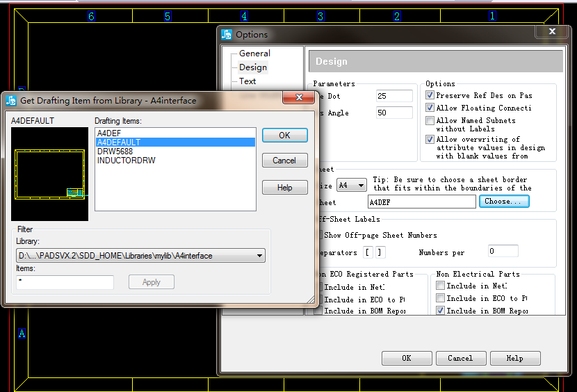Click the Angle parameter field showing 50
Image resolution: width=577 pixels, height=392 pixels.
(394, 113)
